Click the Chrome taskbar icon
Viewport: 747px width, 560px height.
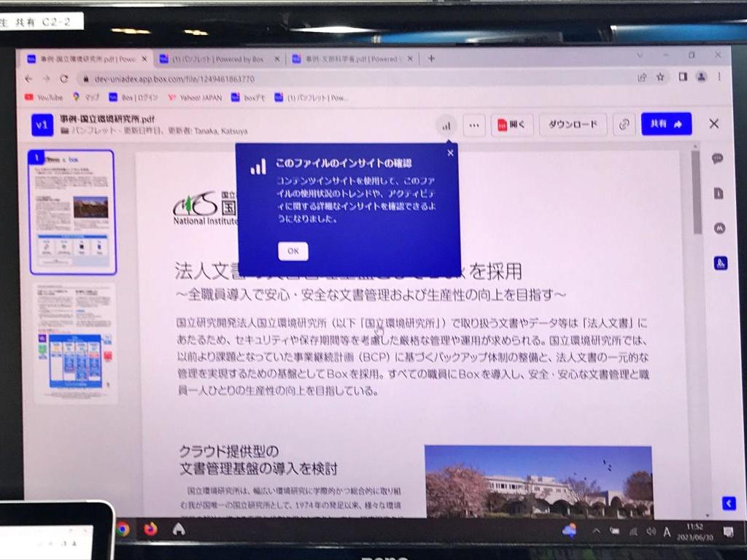[123, 529]
